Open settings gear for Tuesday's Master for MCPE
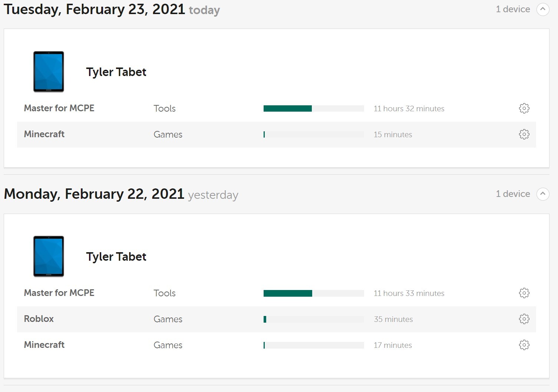The width and height of the screenshot is (558, 392). [x=524, y=108]
